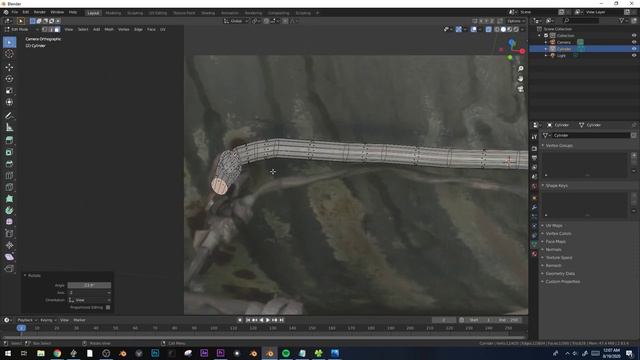Select the Bevel tool
This screenshot has height=360, width=640.
9,164
